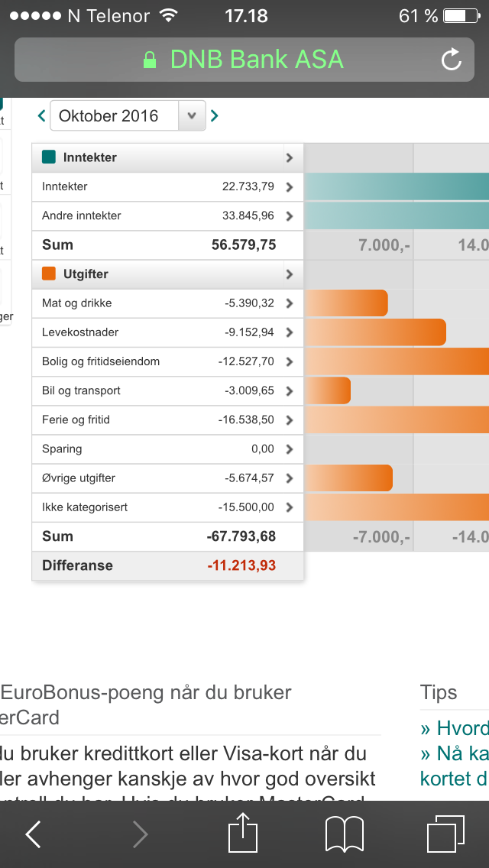Go to the next month with the right arrow
The width and height of the screenshot is (489, 868).
click(x=214, y=115)
